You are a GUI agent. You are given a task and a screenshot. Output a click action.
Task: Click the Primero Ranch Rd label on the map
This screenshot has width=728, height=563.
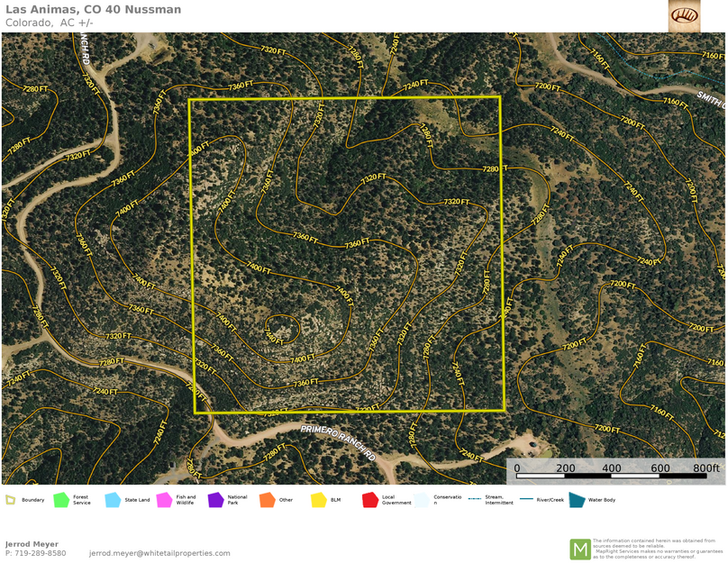[x=337, y=444]
